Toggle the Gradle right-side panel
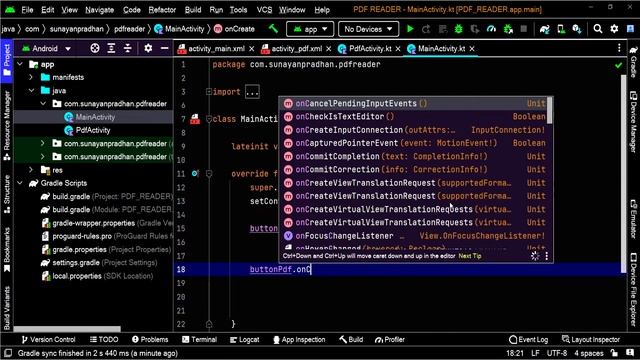 (633, 61)
